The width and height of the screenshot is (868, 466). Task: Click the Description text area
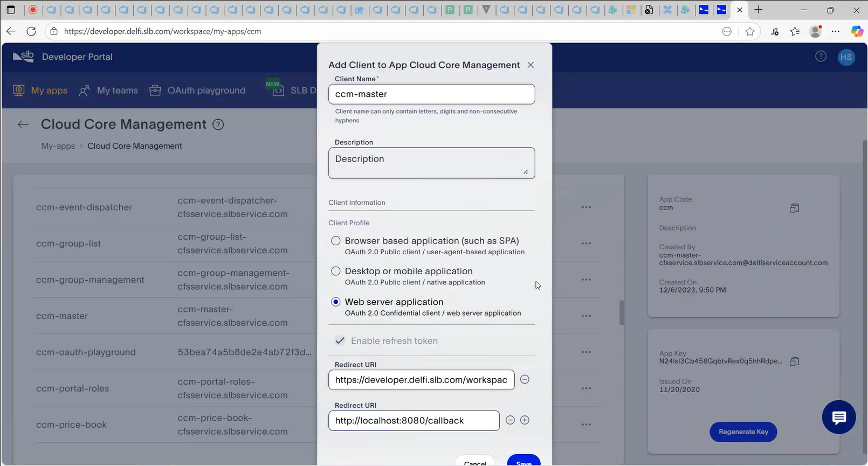coord(432,163)
